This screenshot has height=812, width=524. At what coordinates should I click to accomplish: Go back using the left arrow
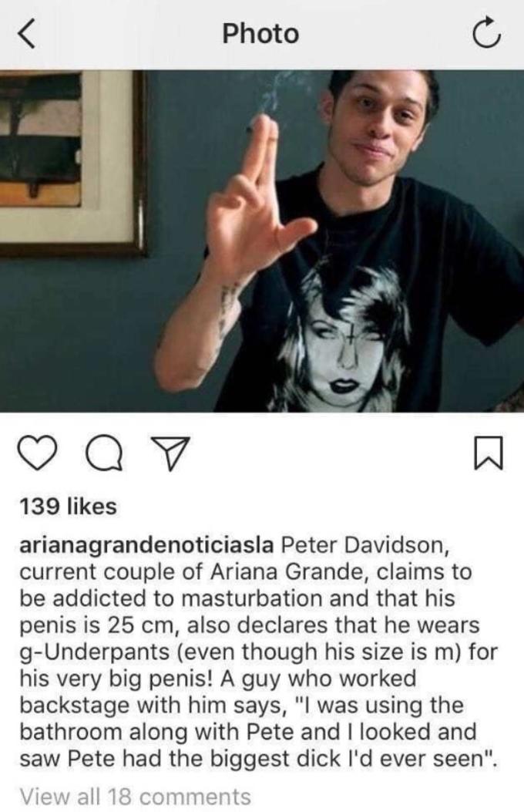click(x=28, y=34)
